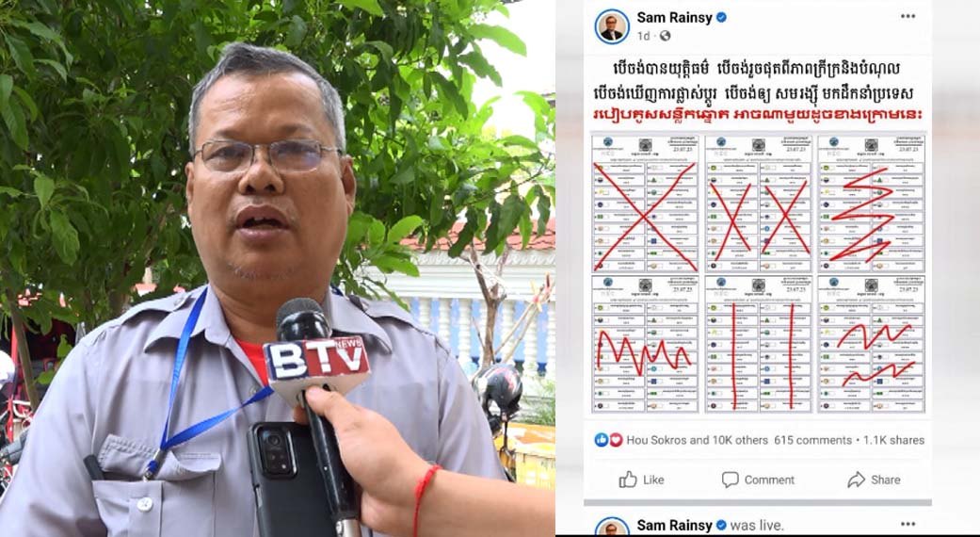Click the 1d post timestamp

(x=643, y=36)
